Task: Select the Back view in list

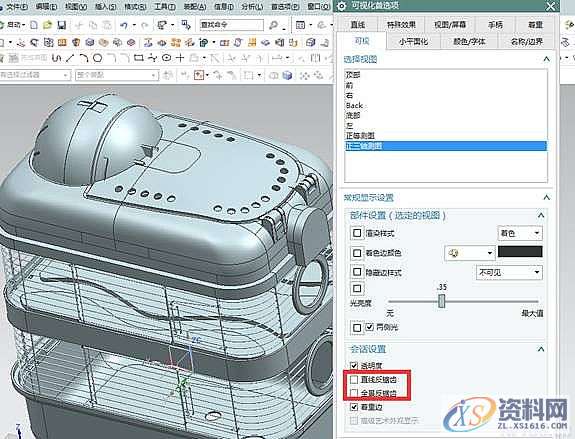Action: pos(446,106)
